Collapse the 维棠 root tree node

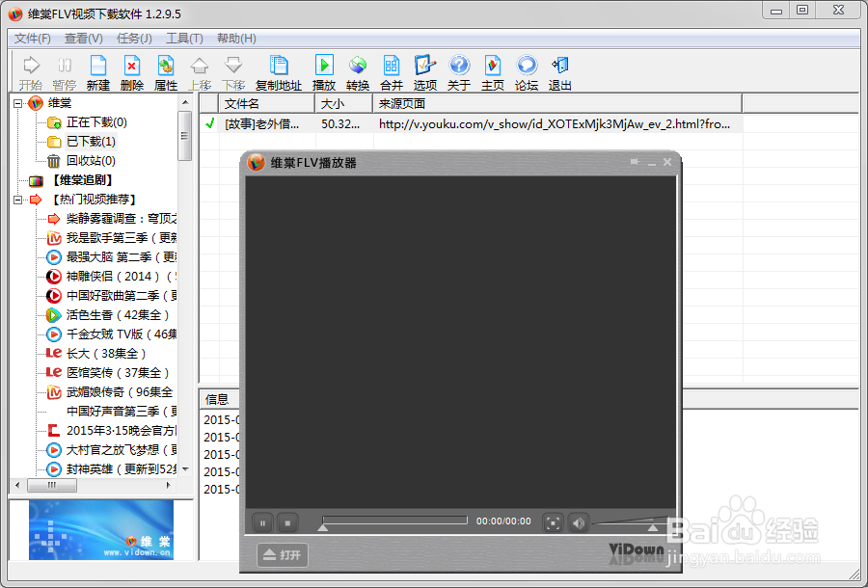(x=17, y=103)
